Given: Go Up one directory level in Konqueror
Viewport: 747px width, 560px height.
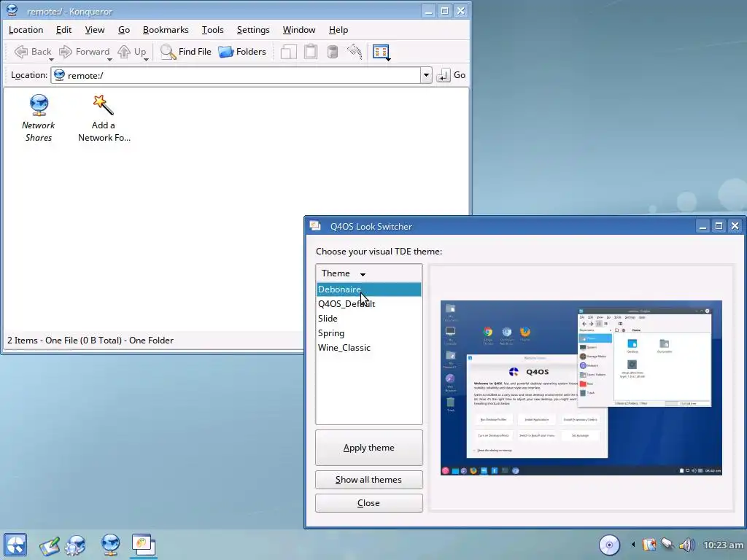Looking at the screenshot, I should coord(131,52).
